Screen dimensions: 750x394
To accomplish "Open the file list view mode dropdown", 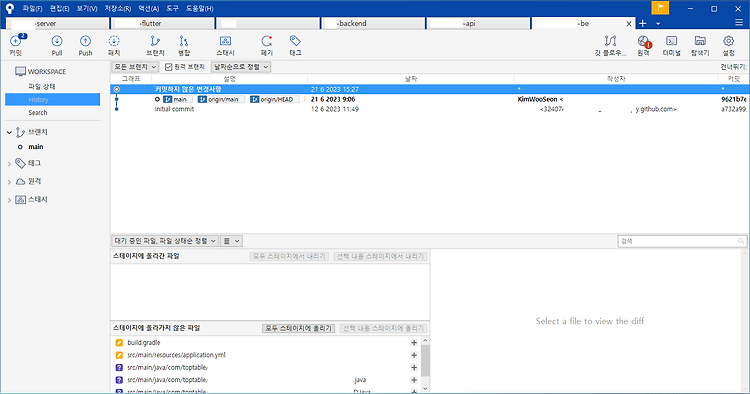I will click(231, 241).
